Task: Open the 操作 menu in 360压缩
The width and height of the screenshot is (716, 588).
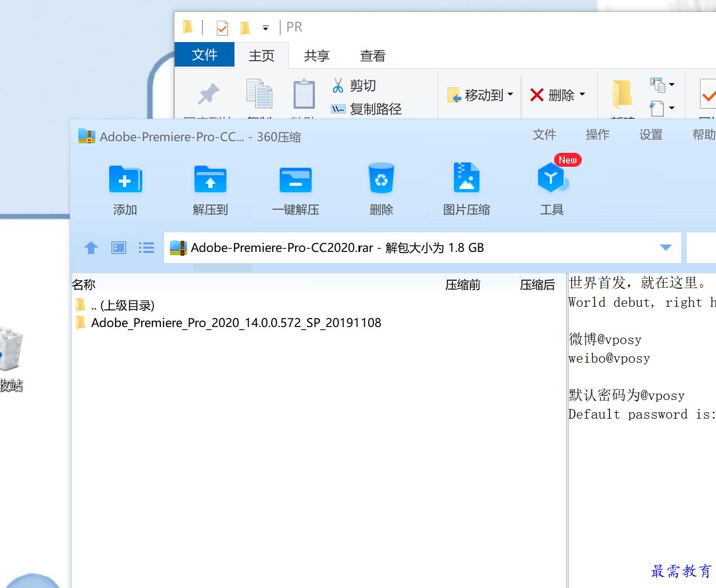Action: [x=598, y=135]
